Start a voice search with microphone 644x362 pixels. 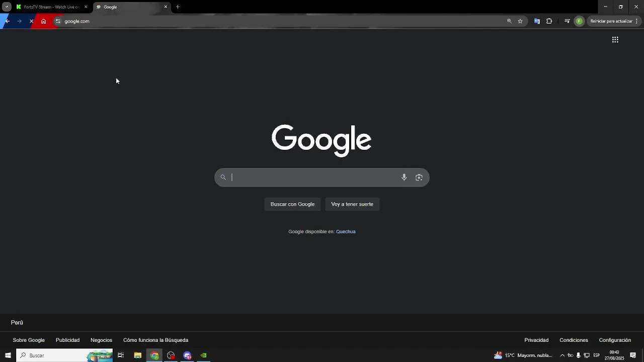(x=404, y=177)
